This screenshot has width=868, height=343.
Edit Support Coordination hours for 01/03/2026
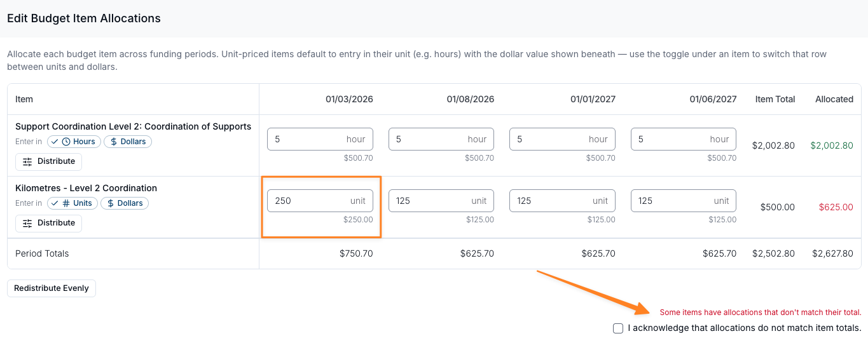(320, 139)
